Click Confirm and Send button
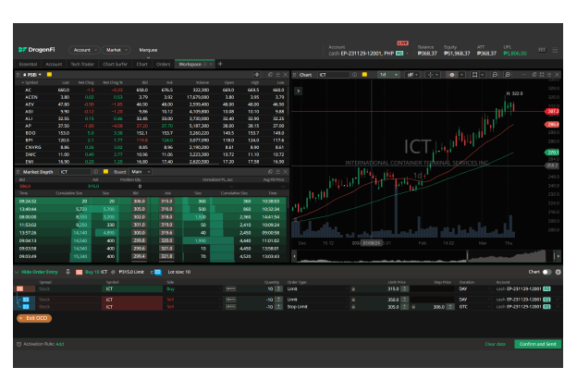This screenshot has height=392, width=577. tap(537, 343)
